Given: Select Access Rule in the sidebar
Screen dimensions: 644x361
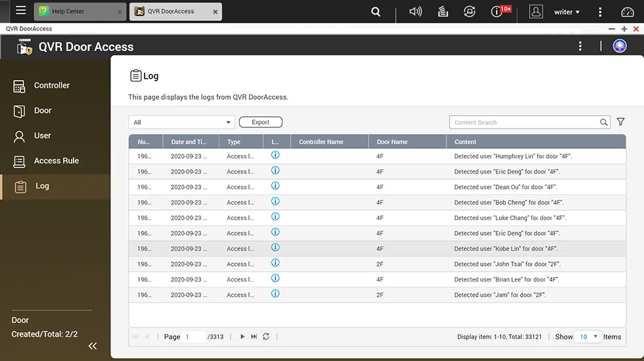Looking at the screenshot, I should coord(56,161).
